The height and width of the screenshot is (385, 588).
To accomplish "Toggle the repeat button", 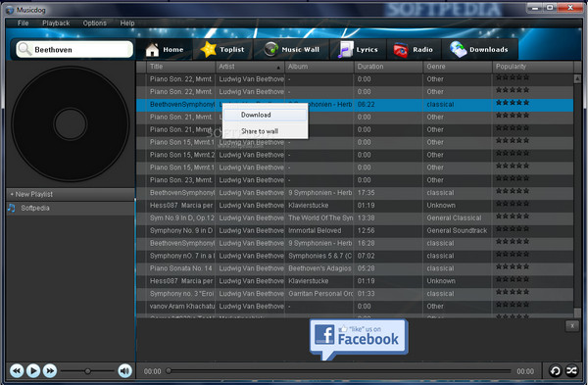I will pos(556,370).
